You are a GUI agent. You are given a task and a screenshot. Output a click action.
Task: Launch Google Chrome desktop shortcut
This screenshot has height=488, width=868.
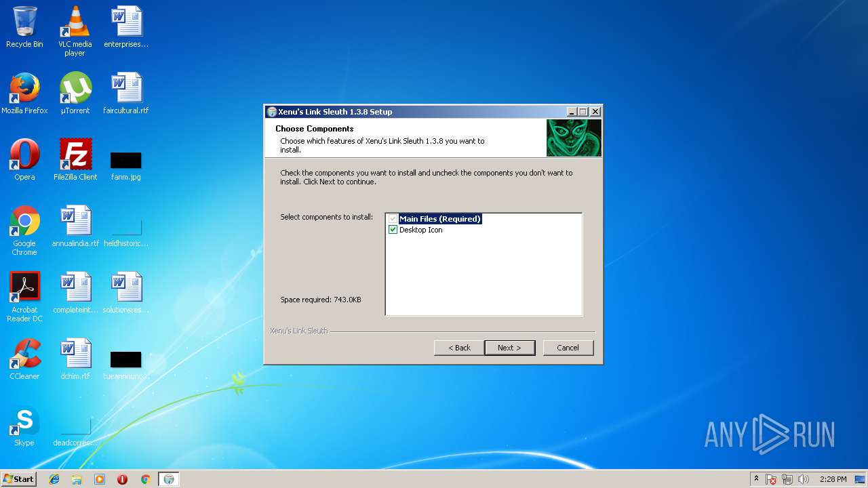24,231
